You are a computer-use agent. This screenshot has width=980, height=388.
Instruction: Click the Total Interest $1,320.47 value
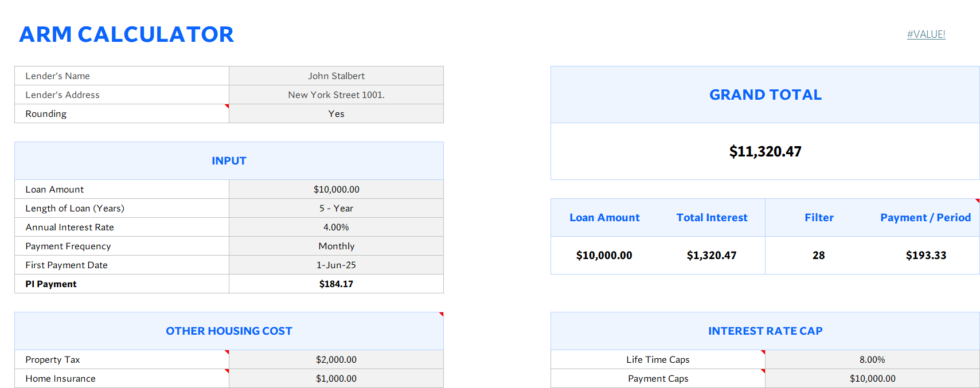pos(712,255)
